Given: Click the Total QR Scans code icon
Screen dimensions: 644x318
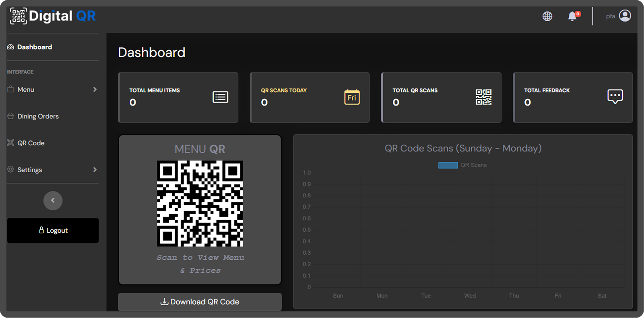Looking at the screenshot, I should click(x=483, y=97).
